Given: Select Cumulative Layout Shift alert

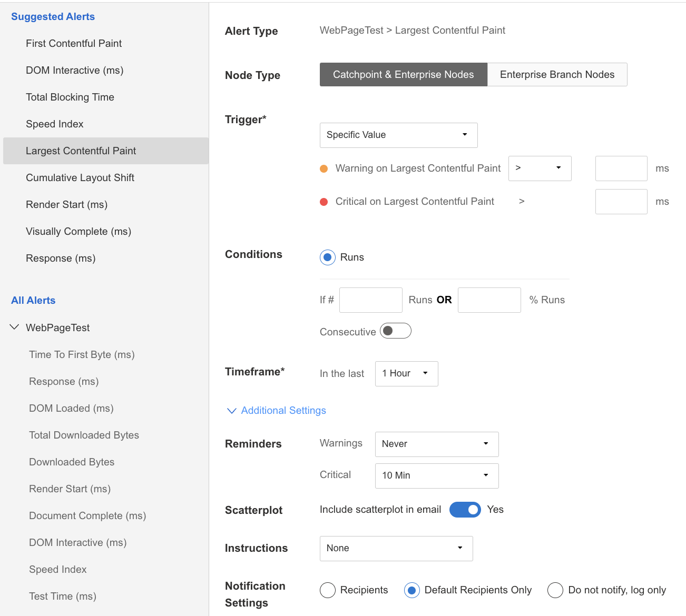Looking at the screenshot, I should [80, 178].
